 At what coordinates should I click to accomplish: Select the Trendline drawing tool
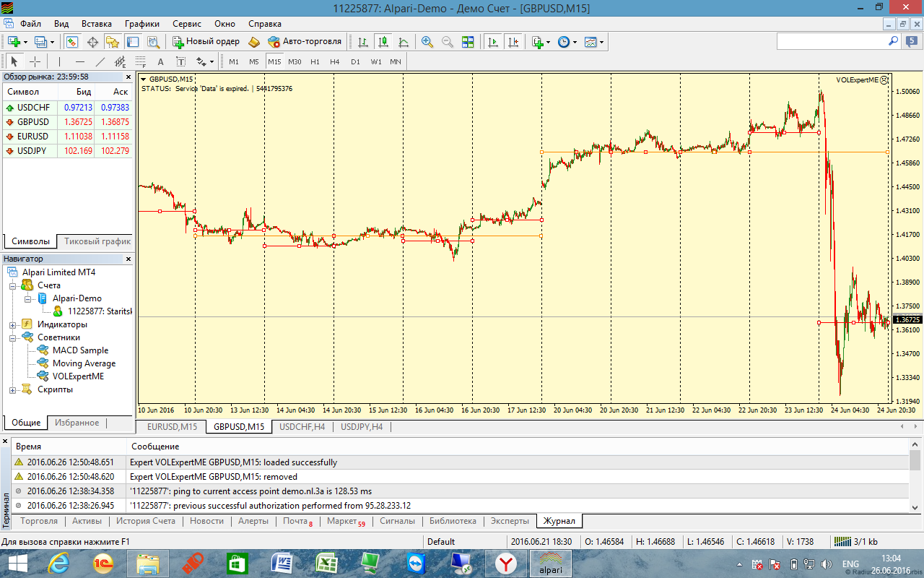(100, 61)
